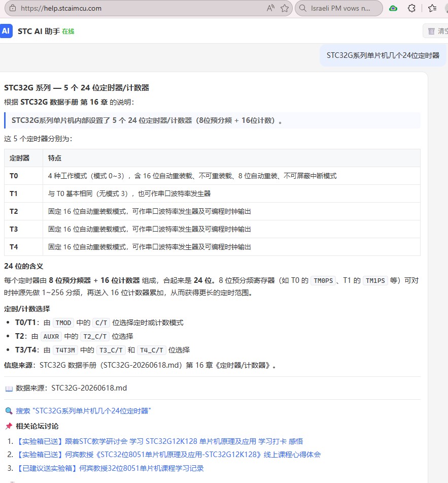Click the site lock icon in address bar

point(13,8)
